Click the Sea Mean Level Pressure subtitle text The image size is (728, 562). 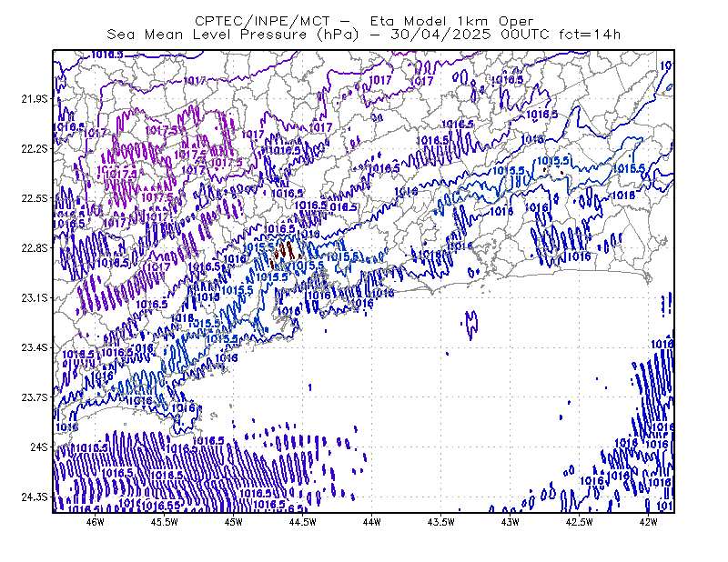(363, 35)
